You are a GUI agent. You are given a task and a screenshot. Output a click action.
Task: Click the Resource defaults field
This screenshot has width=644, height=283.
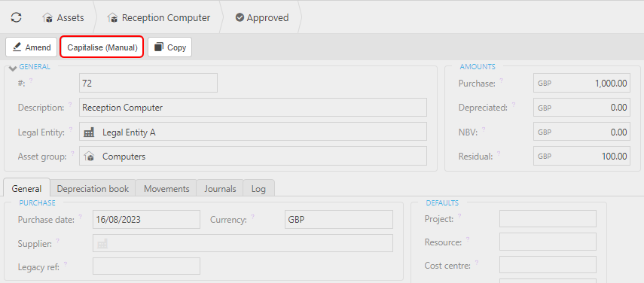(x=548, y=242)
